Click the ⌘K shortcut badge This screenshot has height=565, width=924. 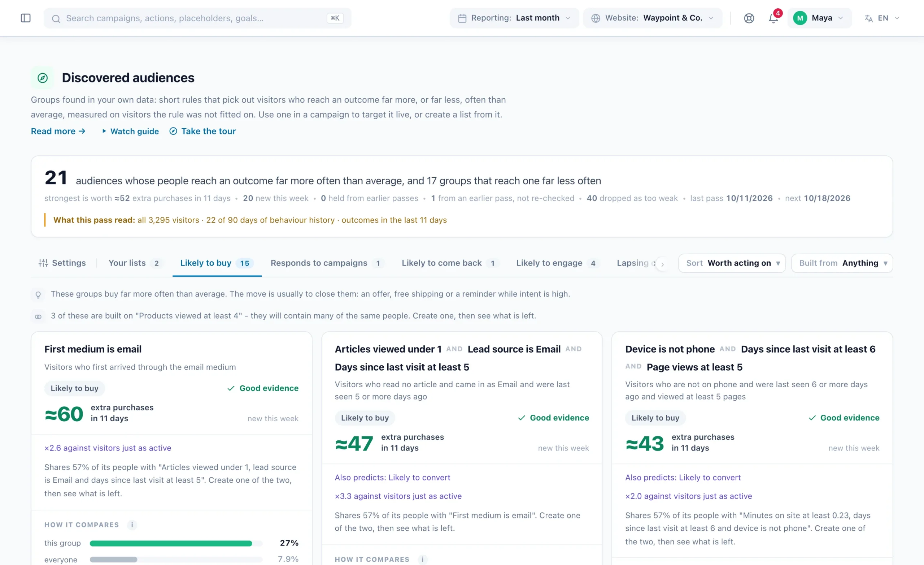(335, 18)
